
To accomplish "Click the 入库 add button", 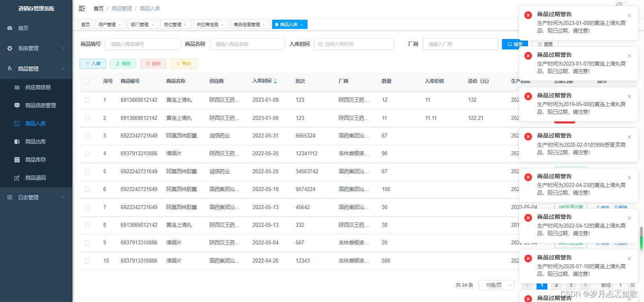I will [x=93, y=64].
